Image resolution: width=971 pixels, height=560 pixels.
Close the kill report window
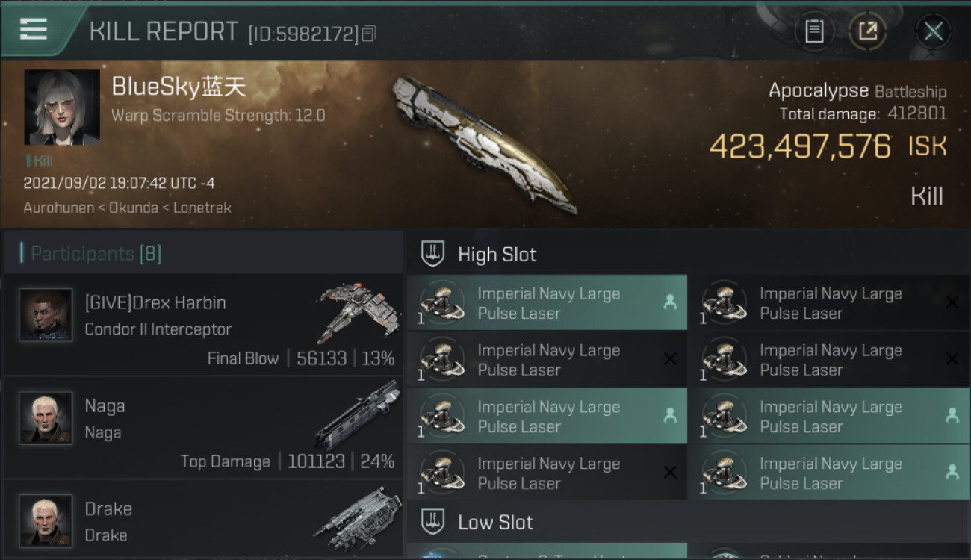tap(934, 31)
